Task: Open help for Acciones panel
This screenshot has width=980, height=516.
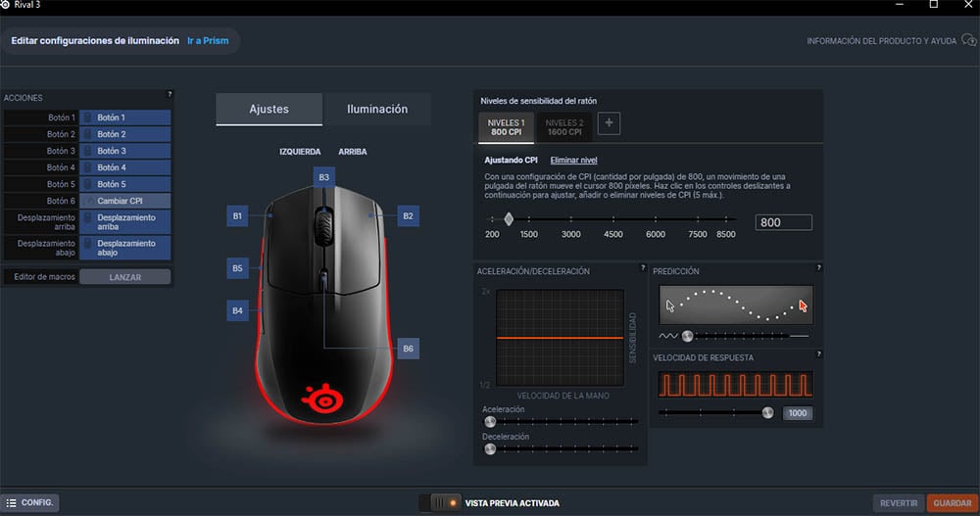Action: pos(169,94)
